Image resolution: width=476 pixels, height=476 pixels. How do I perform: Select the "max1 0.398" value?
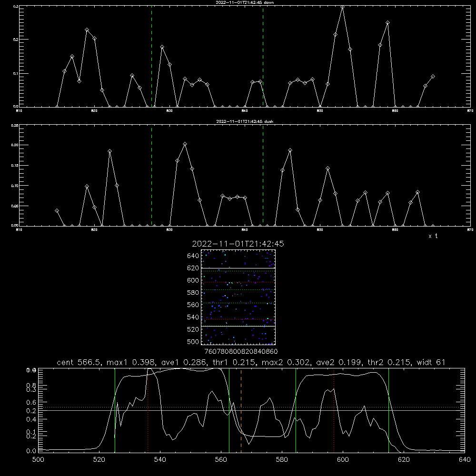[131, 362]
